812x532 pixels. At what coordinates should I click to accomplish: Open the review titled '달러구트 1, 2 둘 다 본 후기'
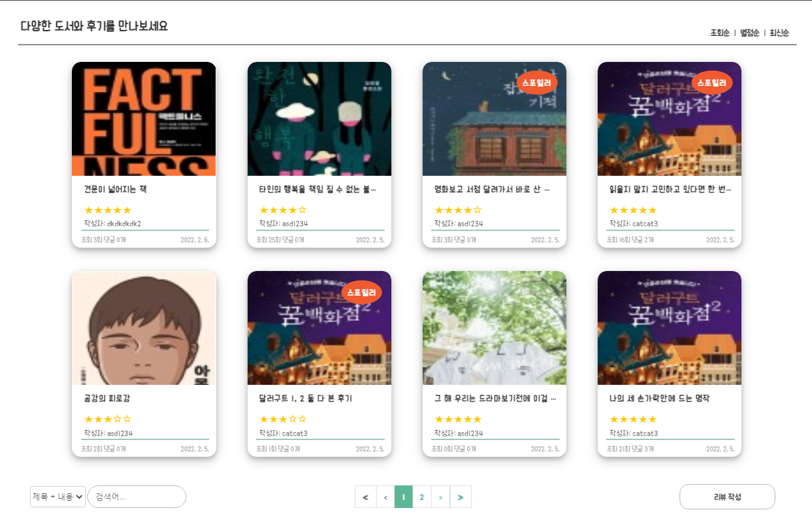(x=305, y=398)
